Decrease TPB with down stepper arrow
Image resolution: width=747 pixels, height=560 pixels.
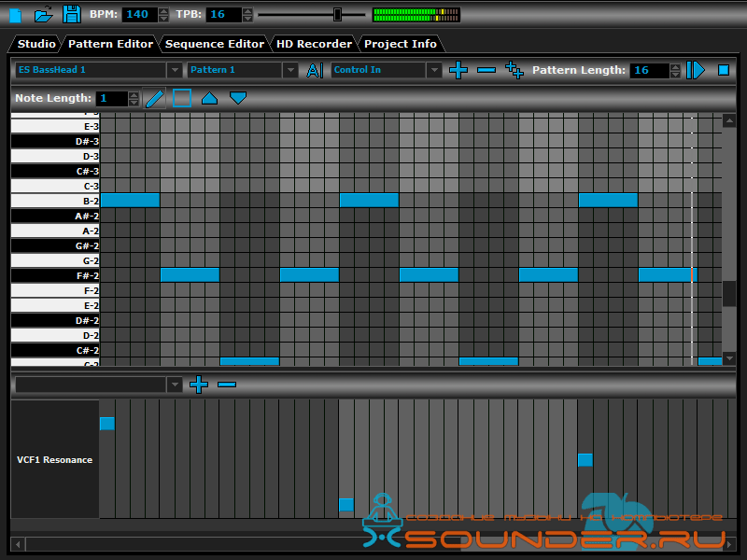point(247,19)
